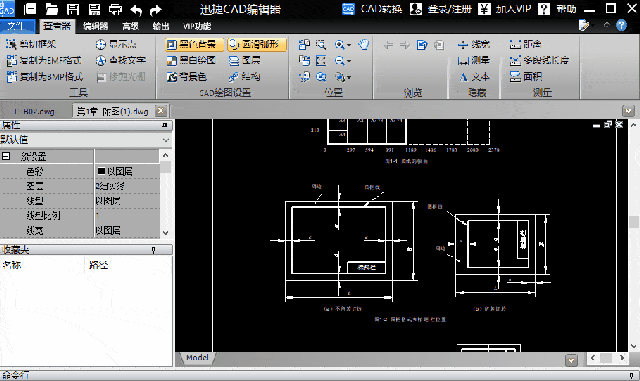
Task: Close the active .dwg document tab
Action: tap(161, 111)
